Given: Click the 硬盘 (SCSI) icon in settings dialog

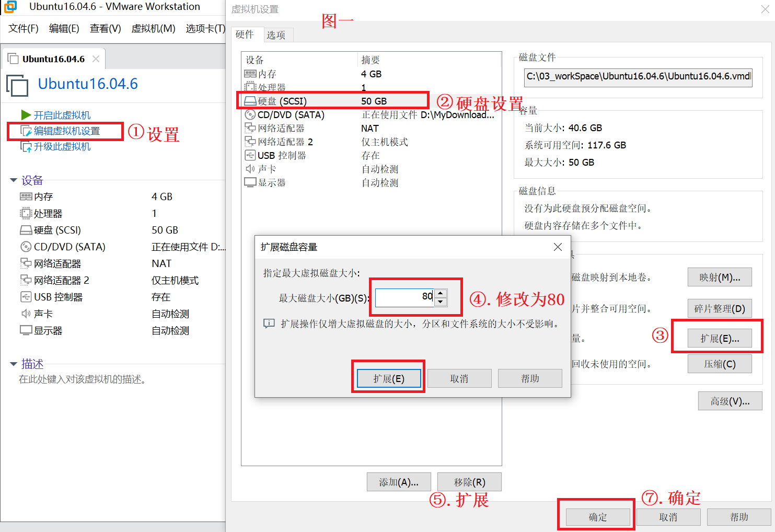Looking at the screenshot, I should coord(250,101).
